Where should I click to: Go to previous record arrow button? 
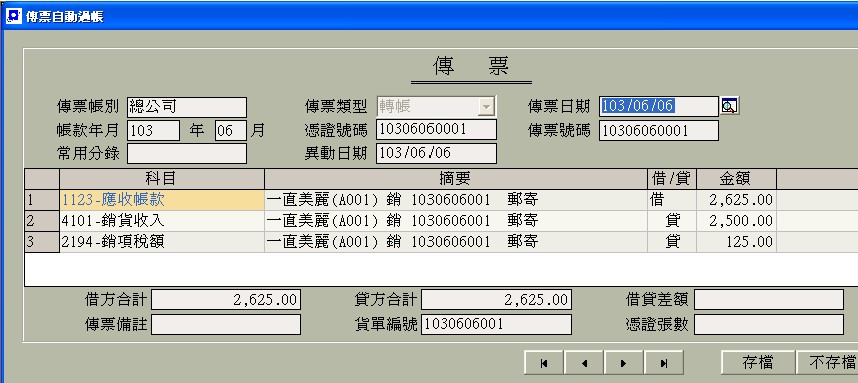584,363
